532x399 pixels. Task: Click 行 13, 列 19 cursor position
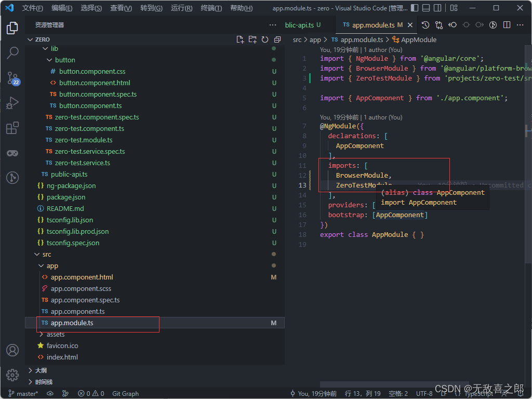coord(363,394)
